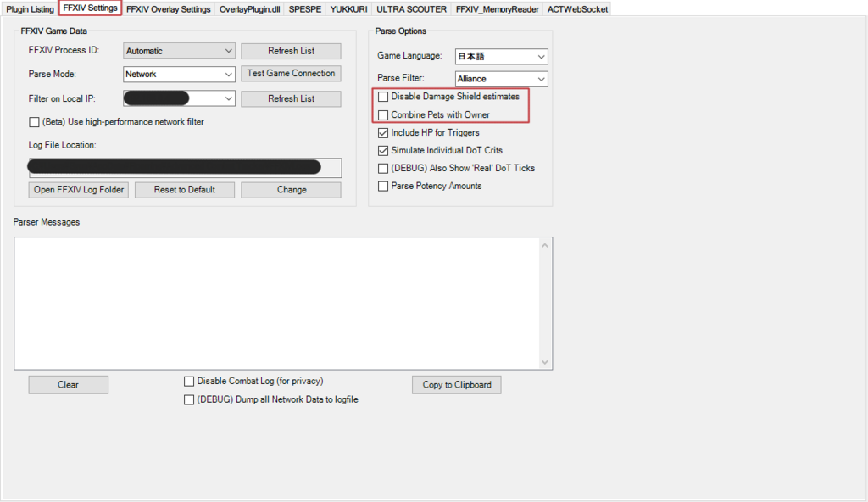Click Refresh List beside Local IP filter
868x502 pixels.
292,98
